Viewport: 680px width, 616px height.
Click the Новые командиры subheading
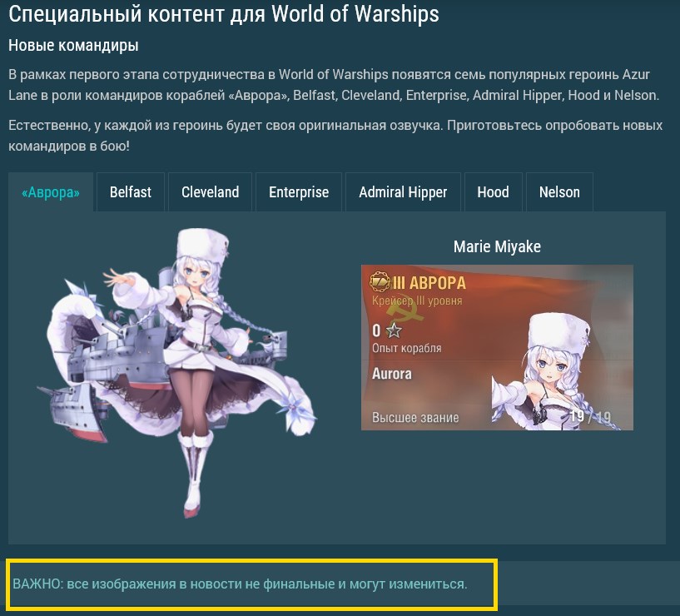pyautogui.click(x=73, y=45)
